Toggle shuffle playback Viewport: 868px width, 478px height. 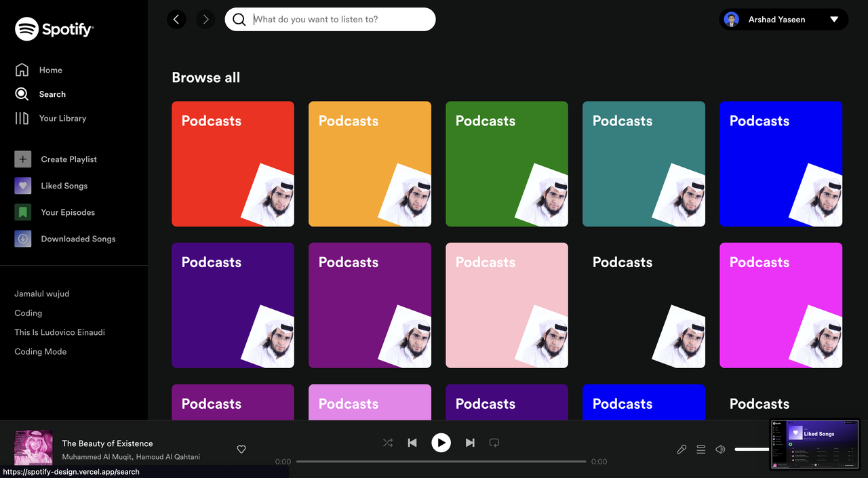[x=387, y=443]
